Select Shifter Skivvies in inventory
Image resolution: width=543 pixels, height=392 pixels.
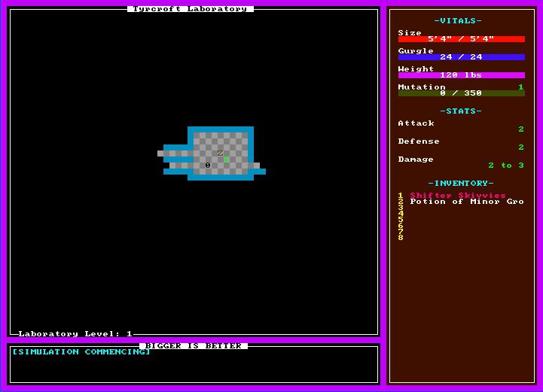(x=458, y=195)
